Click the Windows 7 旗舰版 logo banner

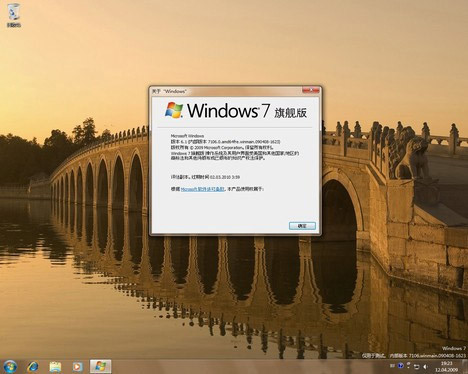(236, 111)
